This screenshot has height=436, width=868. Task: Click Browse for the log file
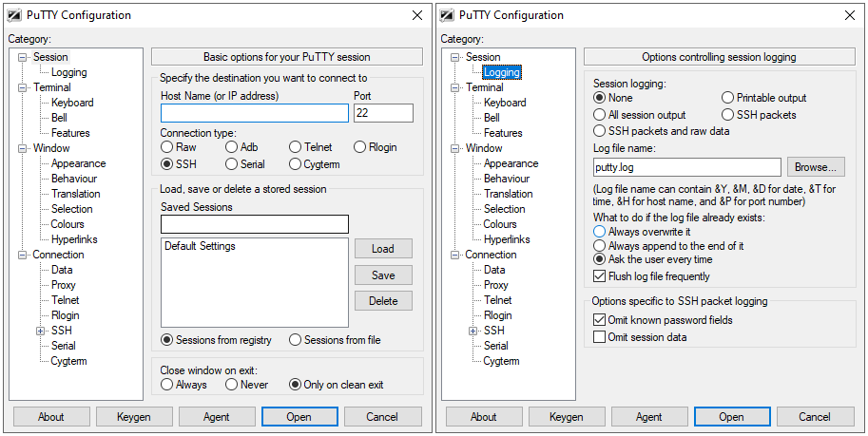point(816,167)
